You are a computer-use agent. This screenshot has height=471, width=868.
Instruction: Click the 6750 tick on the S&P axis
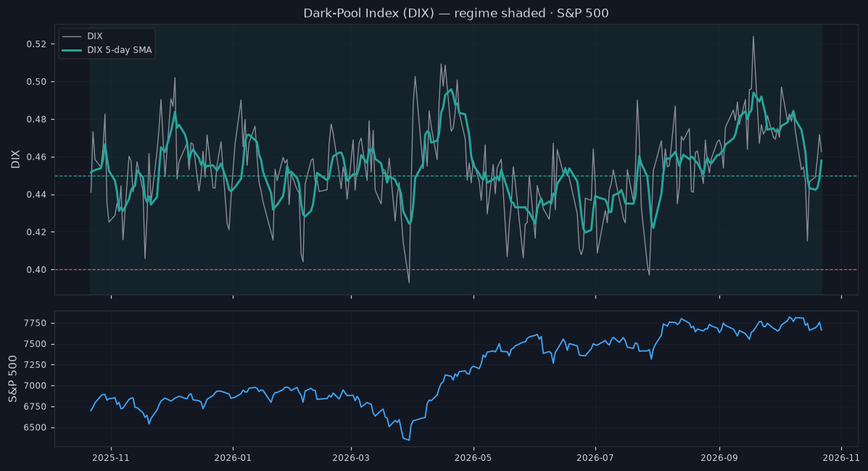click(x=36, y=406)
